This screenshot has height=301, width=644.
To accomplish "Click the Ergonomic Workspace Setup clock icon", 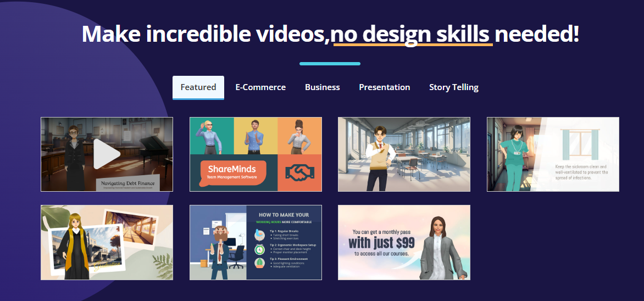I will tap(259, 249).
